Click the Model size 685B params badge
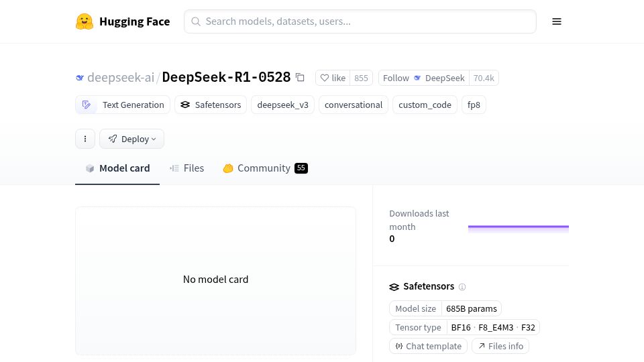This screenshot has height=362, width=644. coord(445,308)
